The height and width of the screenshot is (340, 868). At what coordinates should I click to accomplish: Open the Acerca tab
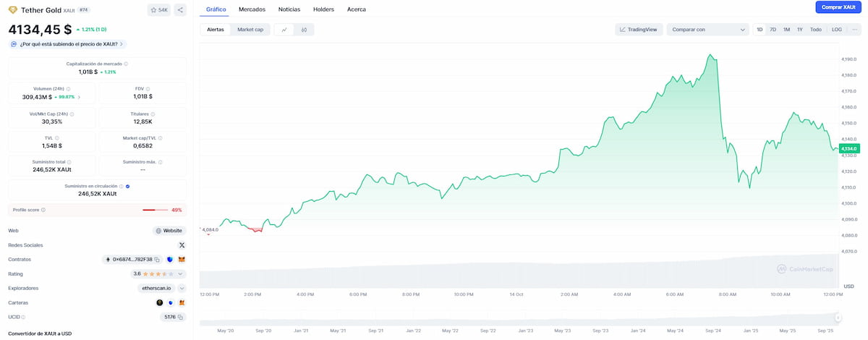click(357, 9)
